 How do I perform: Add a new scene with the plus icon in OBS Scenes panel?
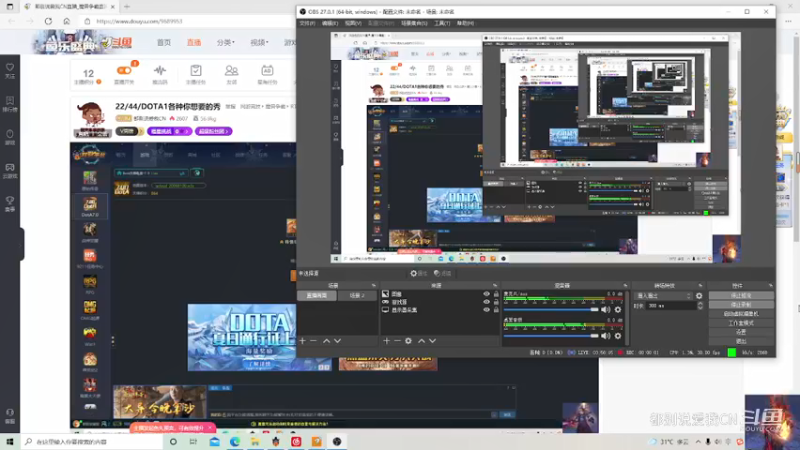click(x=303, y=341)
